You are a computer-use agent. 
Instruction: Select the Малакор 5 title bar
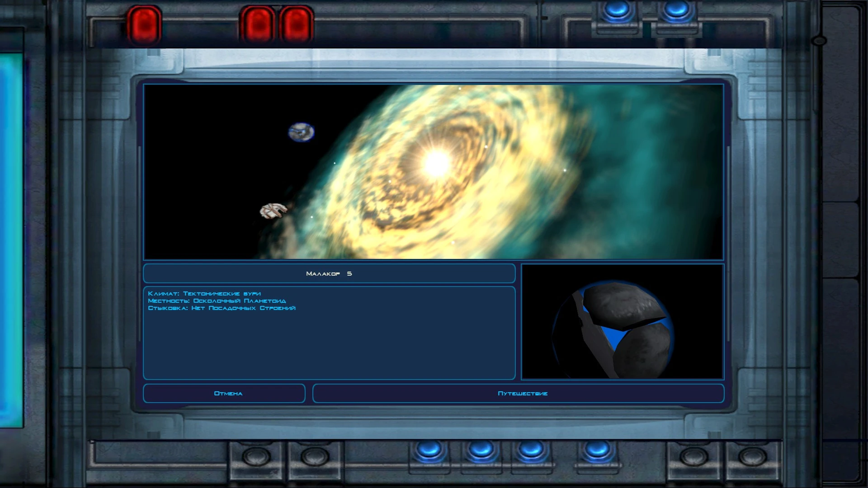(x=329, y=273)
